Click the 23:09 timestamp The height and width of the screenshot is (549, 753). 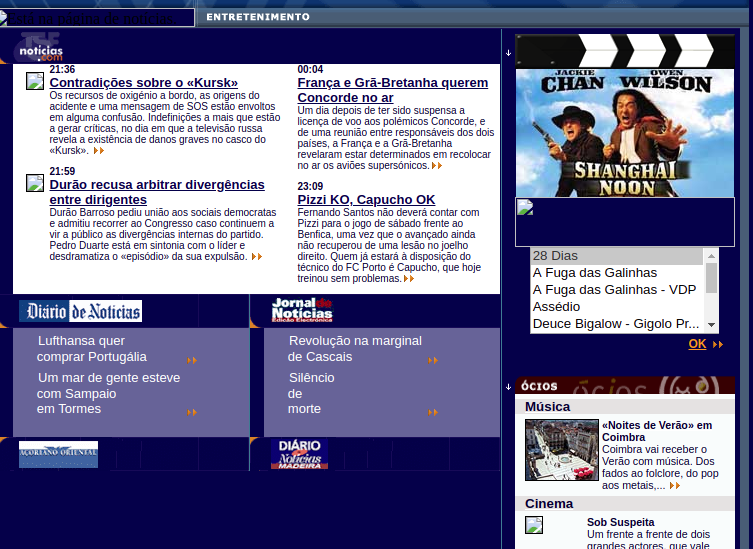310,186
